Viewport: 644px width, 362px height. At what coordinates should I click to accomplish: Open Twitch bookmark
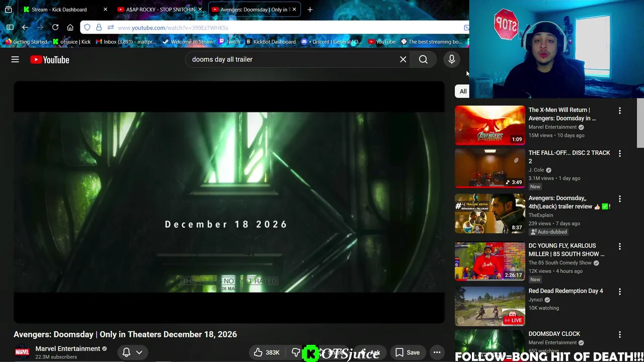point(229,42)
